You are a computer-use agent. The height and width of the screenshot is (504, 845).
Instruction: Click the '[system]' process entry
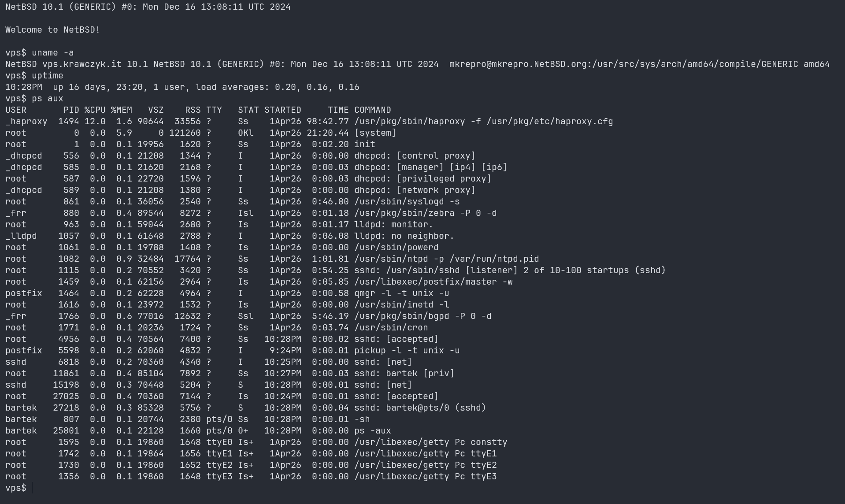[x=375, y=133]
